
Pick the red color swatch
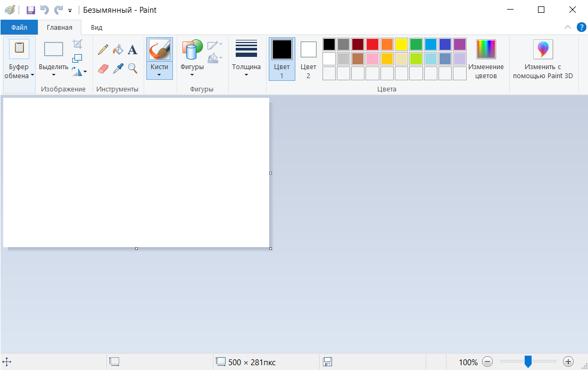[371, 44]
